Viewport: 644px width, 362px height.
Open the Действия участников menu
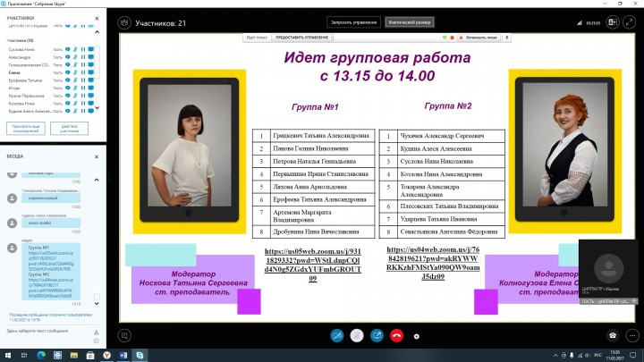(75, 128)
